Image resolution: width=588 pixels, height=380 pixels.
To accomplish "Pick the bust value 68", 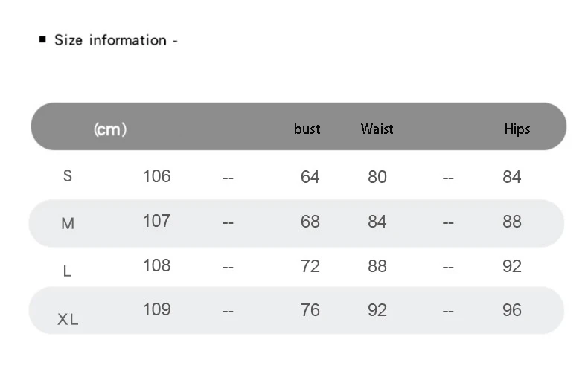I will (x=310, y=222).
